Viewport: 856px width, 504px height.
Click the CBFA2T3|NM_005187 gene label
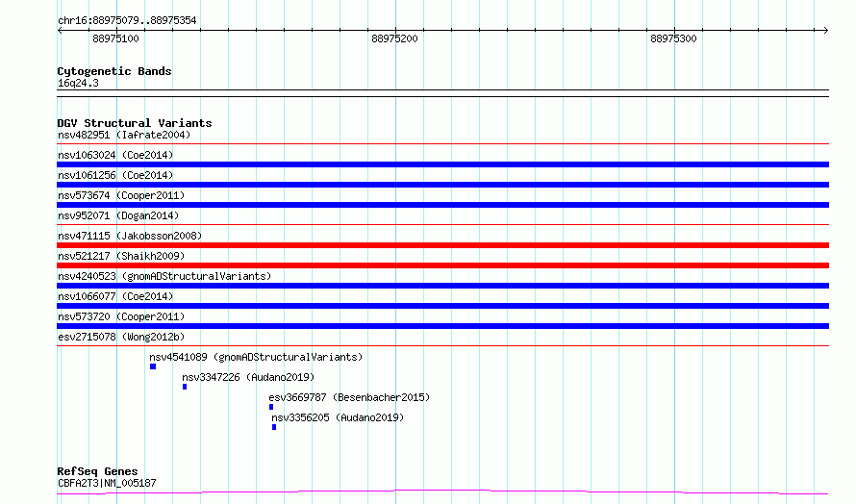[107, 483]
